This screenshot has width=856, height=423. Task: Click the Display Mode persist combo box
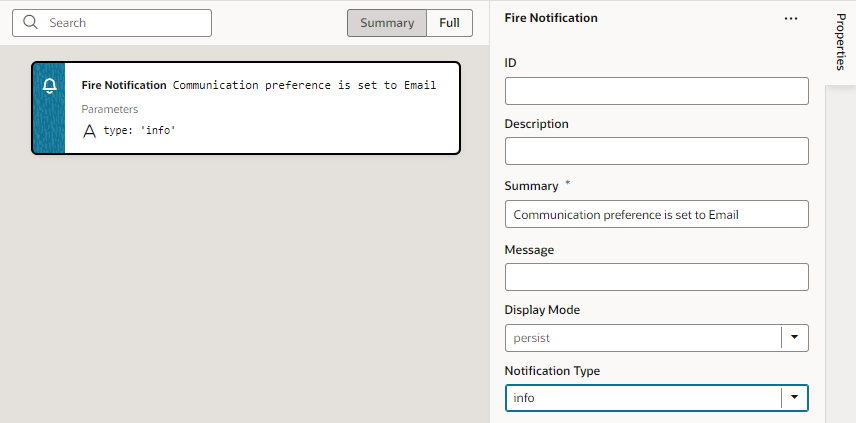tap(656, 338)
